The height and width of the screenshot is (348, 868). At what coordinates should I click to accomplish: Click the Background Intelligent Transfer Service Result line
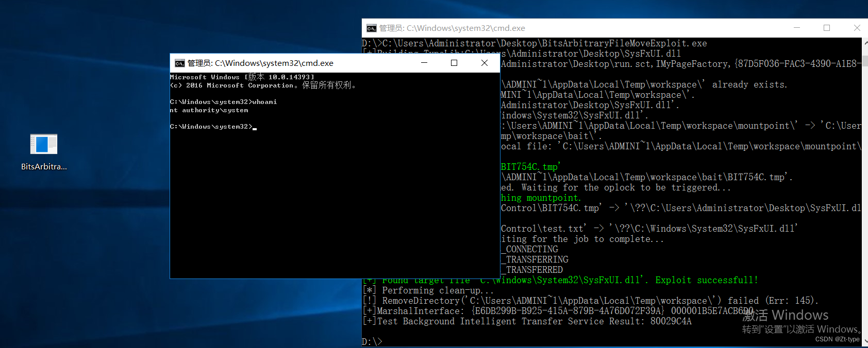click(527, 321)
